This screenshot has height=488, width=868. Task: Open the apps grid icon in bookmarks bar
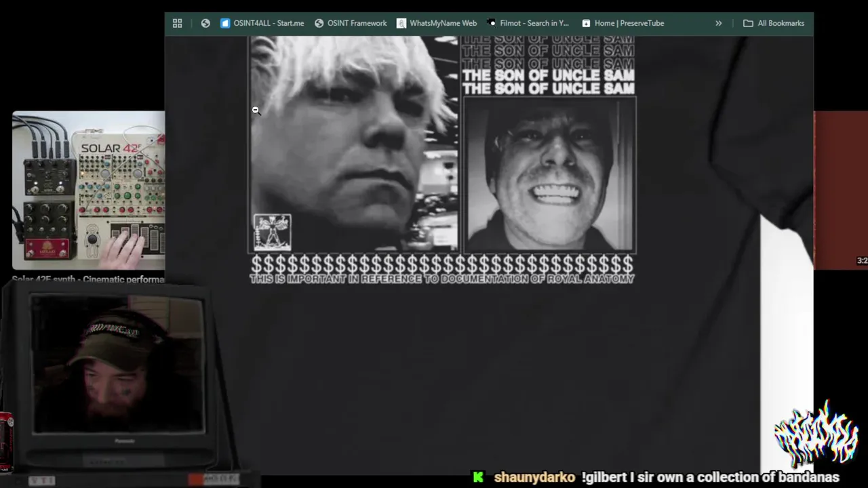click(177, 23)
